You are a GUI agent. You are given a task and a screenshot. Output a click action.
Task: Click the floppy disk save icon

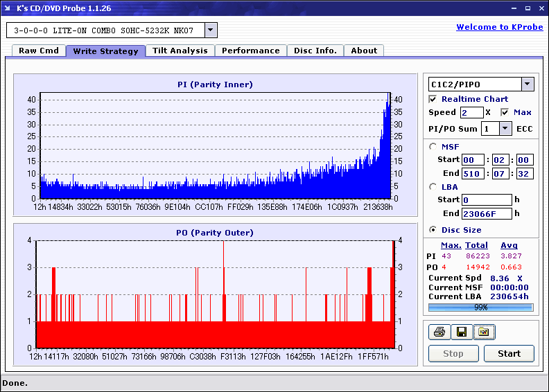(461, 332)
